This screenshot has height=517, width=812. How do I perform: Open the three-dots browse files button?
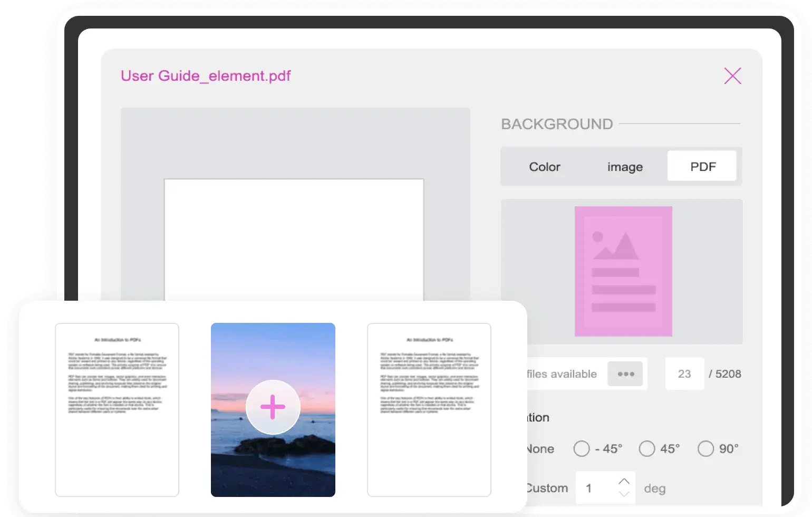click(625, 374)
